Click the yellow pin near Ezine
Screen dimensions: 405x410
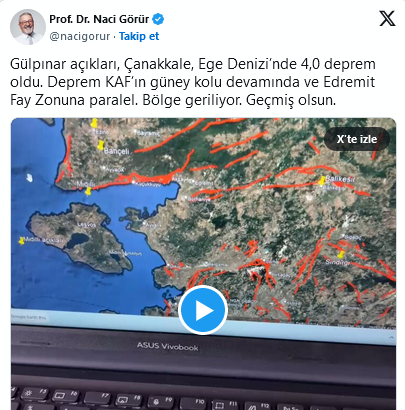pyautogui.click(x=94, y=123)
